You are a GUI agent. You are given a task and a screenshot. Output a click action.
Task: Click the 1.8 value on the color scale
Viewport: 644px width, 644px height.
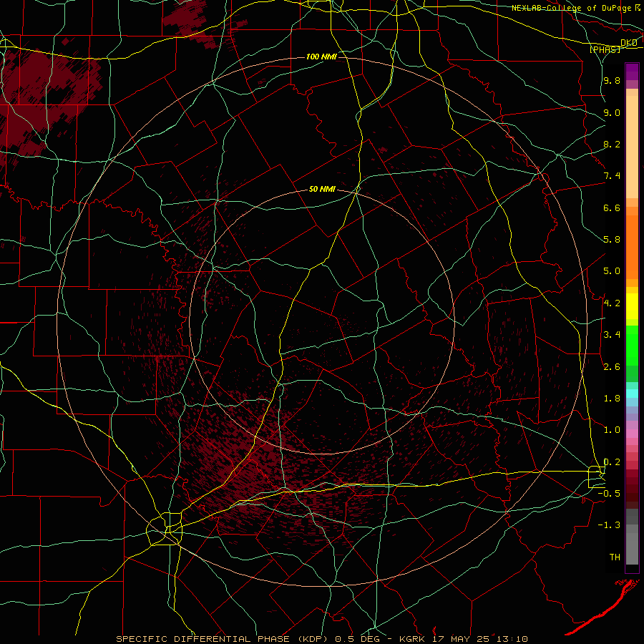(612, 399)
